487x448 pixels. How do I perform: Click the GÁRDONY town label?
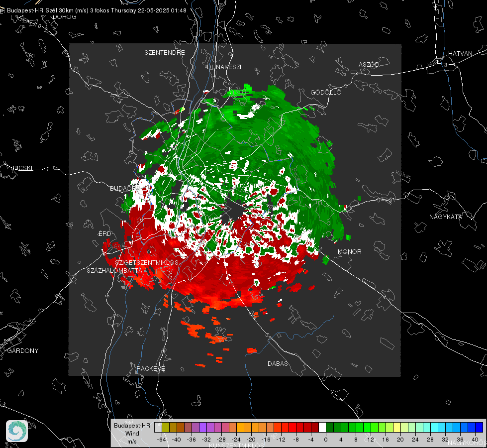[23, 351]
